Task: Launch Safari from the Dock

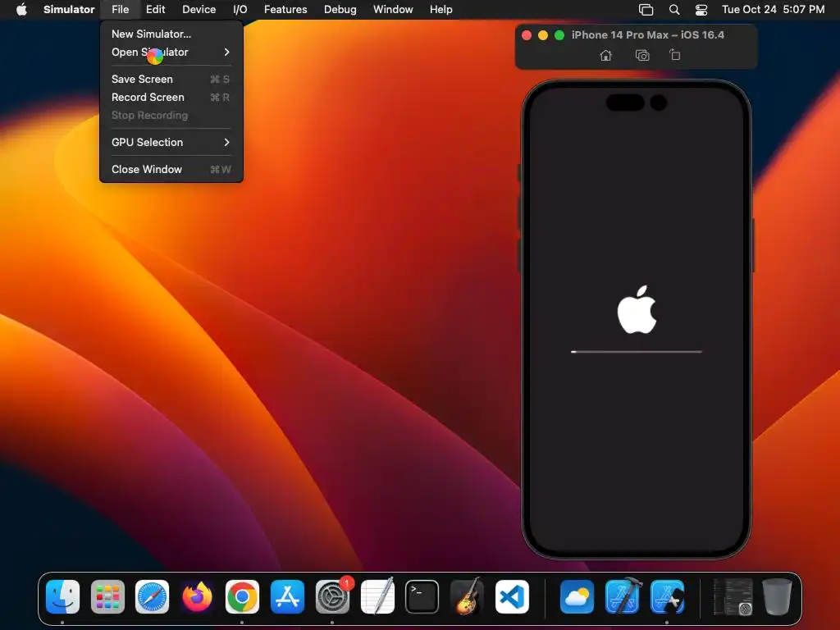Action: click(x=152, y=596)
